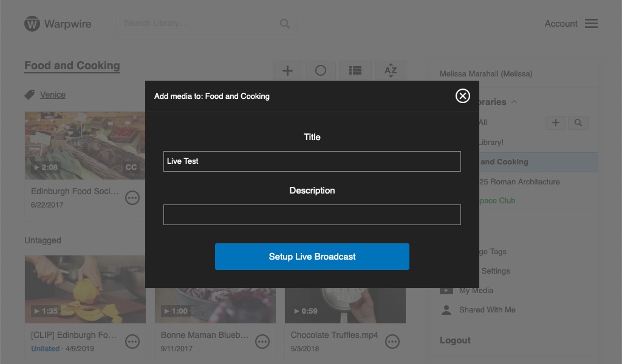Click the Unlisted status label

point(45,349)
